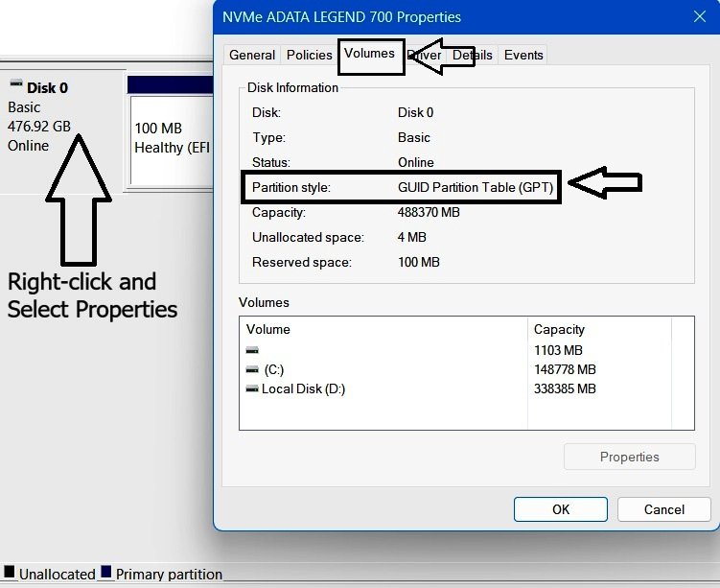Select the (C:) volume drive icon
Viewport: 720px width, 588px height.
pos(252,369)
